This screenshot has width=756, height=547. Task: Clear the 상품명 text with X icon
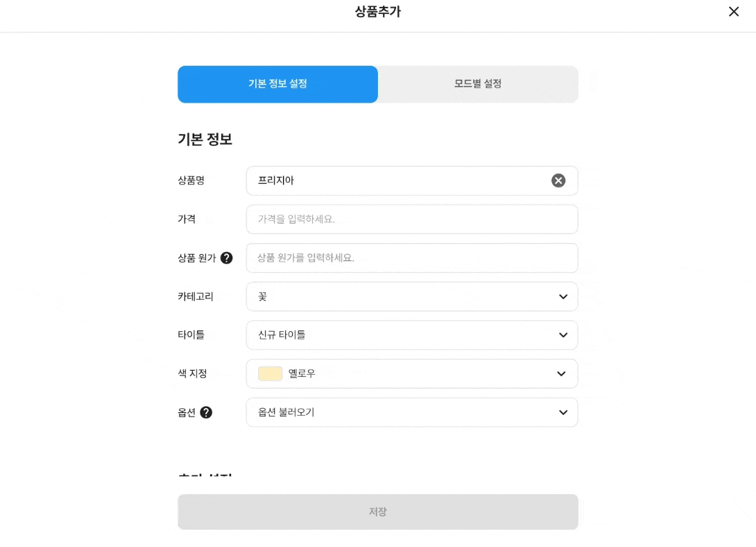558,180
